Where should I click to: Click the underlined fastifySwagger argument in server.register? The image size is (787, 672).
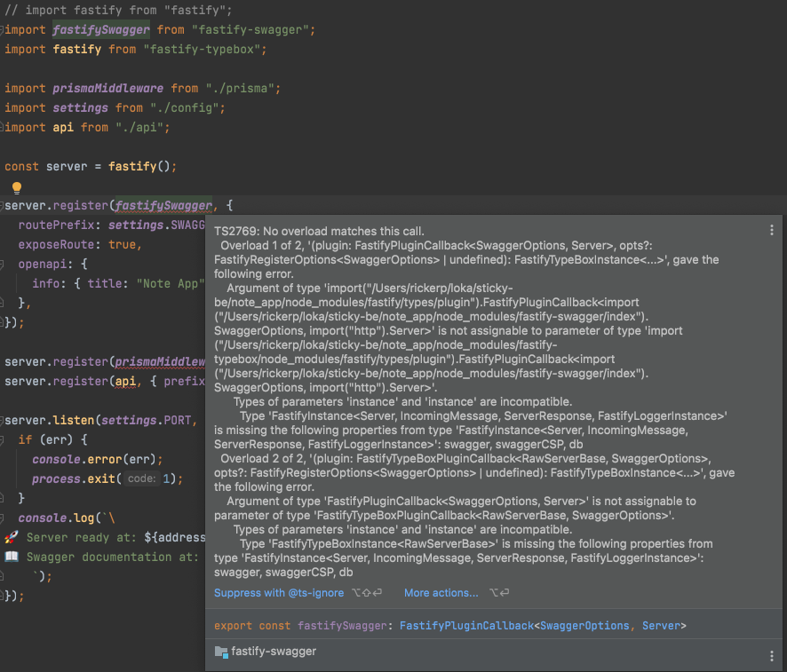coord(163,206)
